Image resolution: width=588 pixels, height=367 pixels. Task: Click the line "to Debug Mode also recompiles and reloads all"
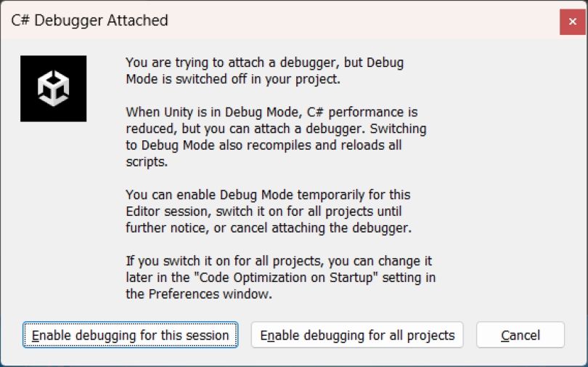[x=264, y=145]
